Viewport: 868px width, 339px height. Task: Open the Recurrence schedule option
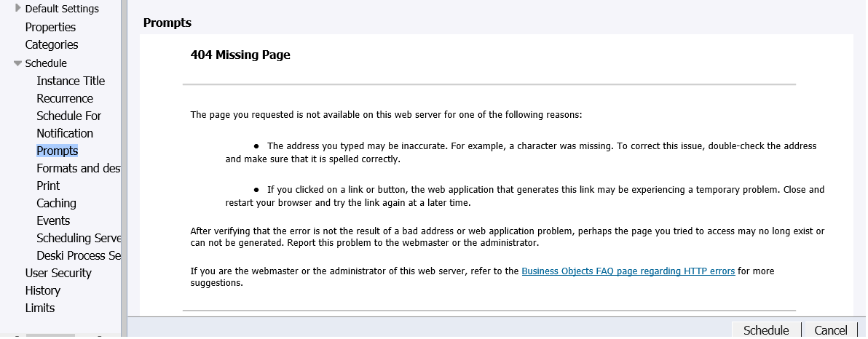pos(65,98)
